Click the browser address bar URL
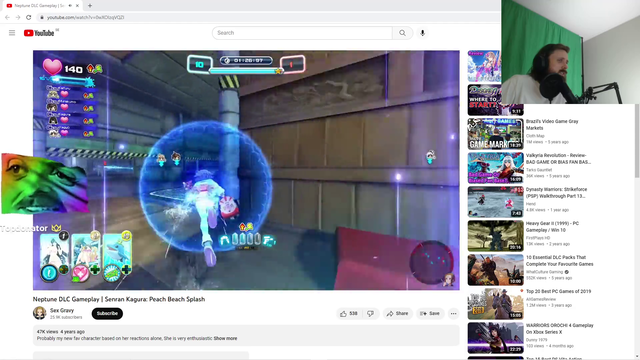The image size is (640, 360). click(x=85, y=18)
